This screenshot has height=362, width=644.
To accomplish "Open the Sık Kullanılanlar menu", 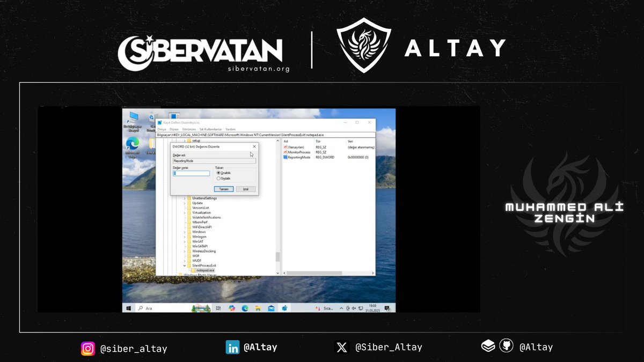I will point(210,129).
